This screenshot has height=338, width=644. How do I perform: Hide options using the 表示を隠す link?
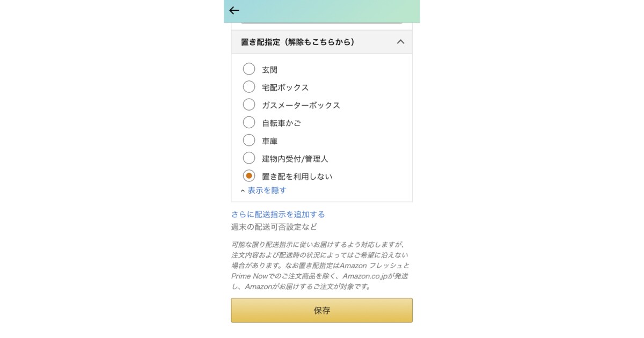pos(267,190)
